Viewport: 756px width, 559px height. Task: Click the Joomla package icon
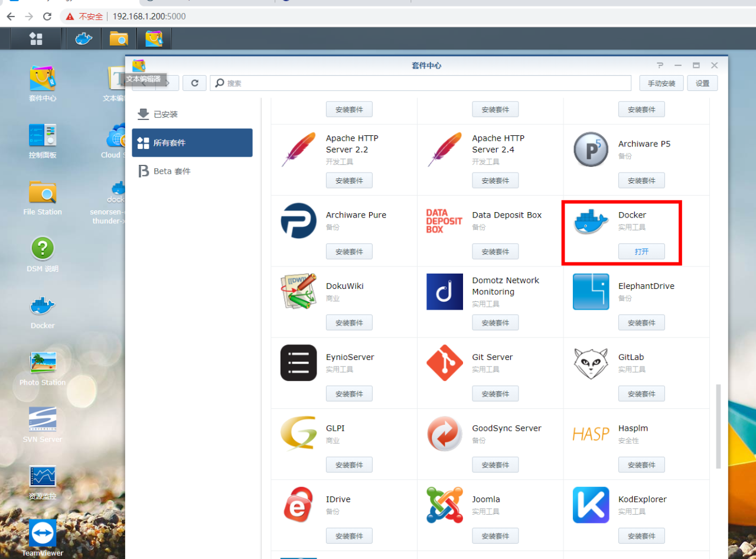445,505
